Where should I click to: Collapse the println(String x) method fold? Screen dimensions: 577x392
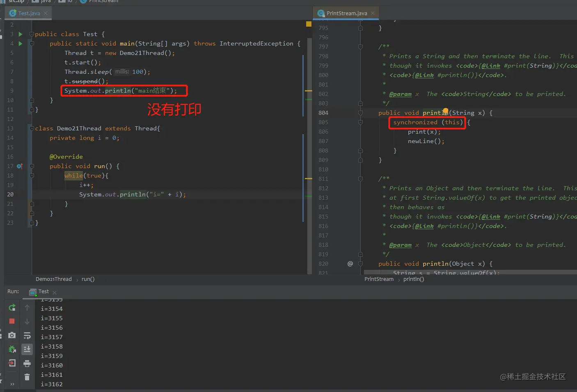[x=360, y=113]
